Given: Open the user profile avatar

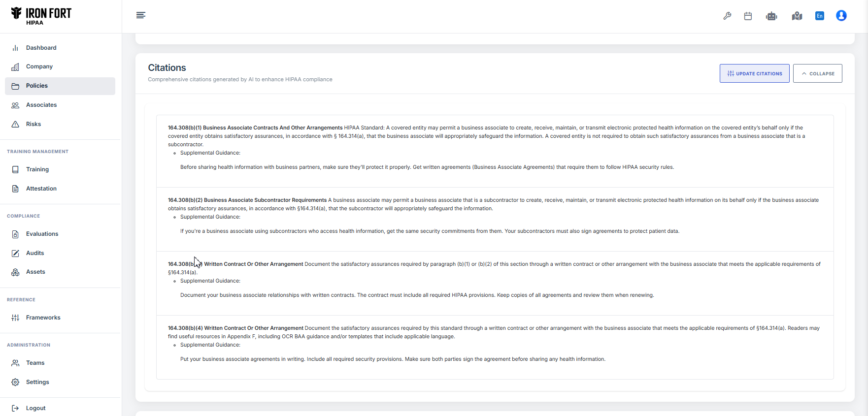Looking at the screenshot, I should pyautogui.click(x=841, y=16).
